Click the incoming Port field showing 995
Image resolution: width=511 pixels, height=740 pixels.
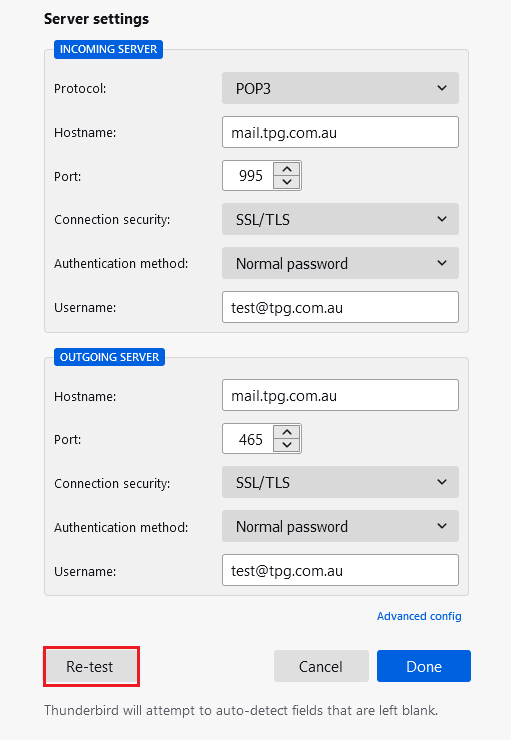248,176
